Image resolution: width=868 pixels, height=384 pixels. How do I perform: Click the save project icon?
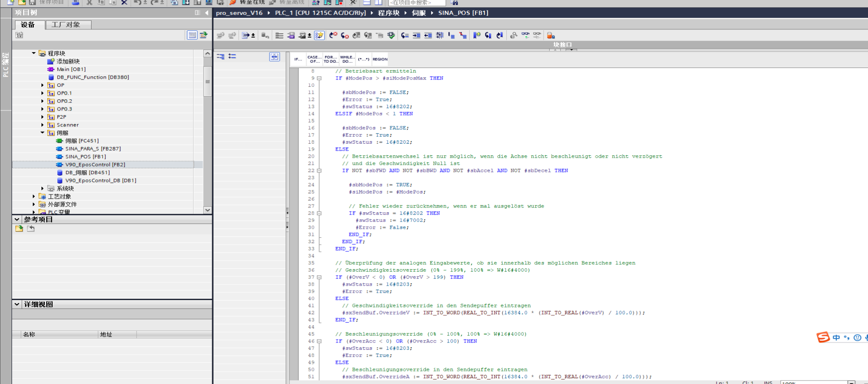33,2
